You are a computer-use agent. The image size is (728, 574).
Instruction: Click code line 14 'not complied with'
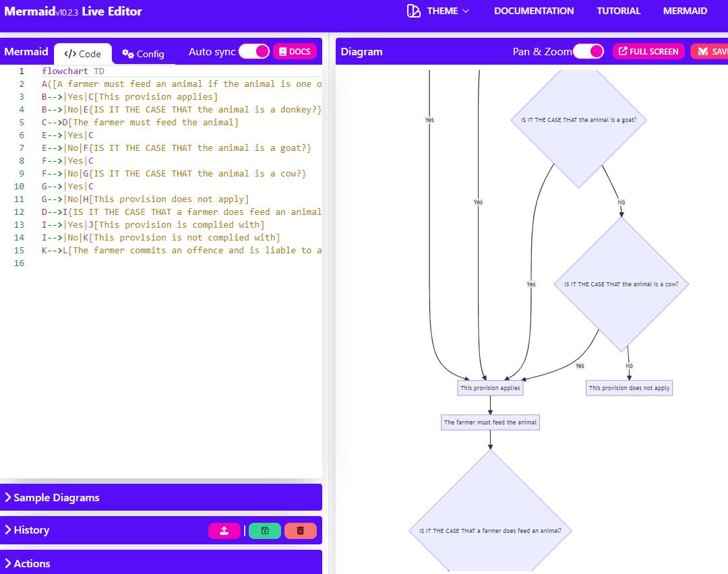pyautogui.click(x=160, y=237)
